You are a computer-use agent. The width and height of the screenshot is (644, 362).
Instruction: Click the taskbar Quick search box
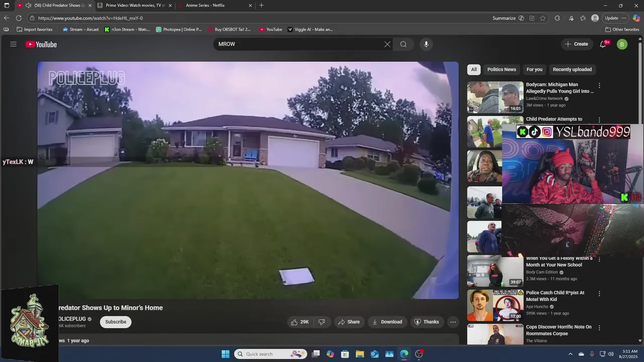[x=271, y=354]
